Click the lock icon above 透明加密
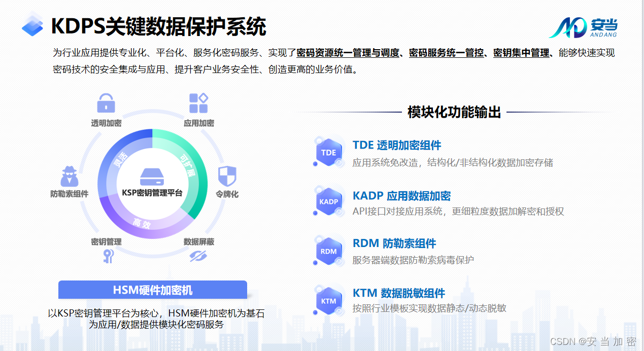 point(106,103)
